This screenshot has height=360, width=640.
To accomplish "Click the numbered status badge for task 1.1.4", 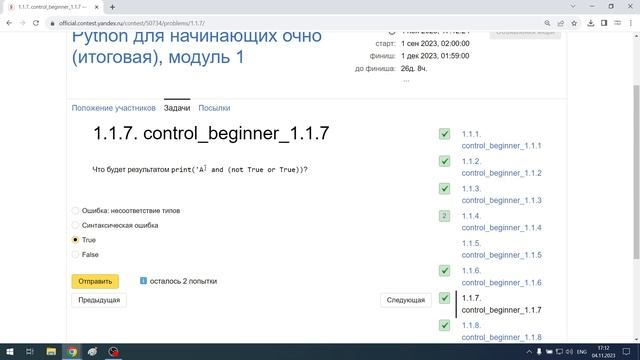I will (444, 216).
